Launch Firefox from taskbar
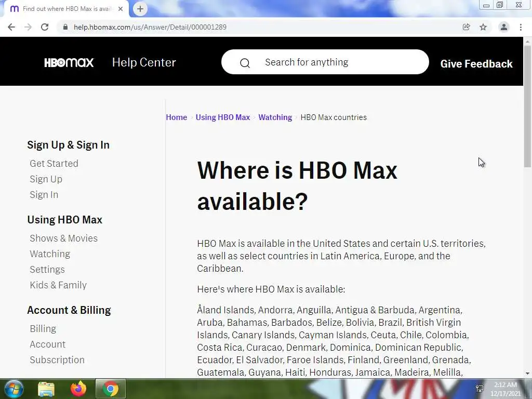 pyautogui.click(x=78, y=389)
